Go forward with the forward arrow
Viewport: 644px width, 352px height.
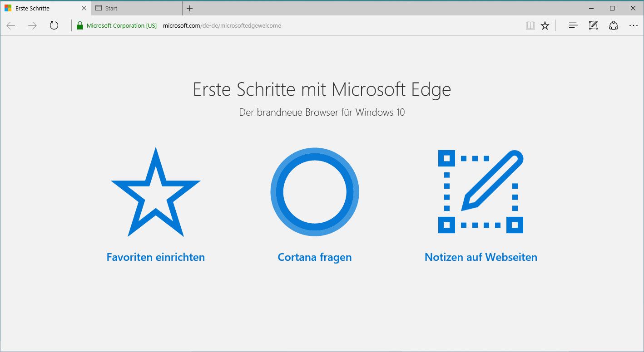tap(32, 26)
